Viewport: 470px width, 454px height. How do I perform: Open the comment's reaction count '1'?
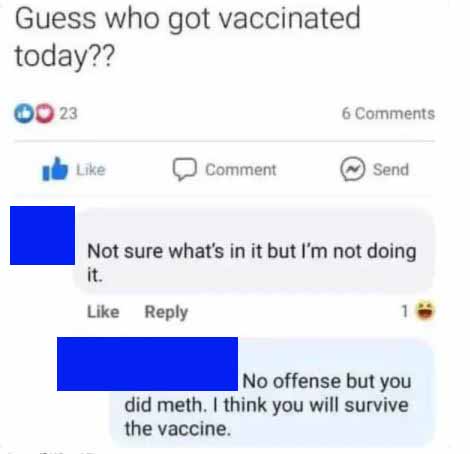point(404,311)
